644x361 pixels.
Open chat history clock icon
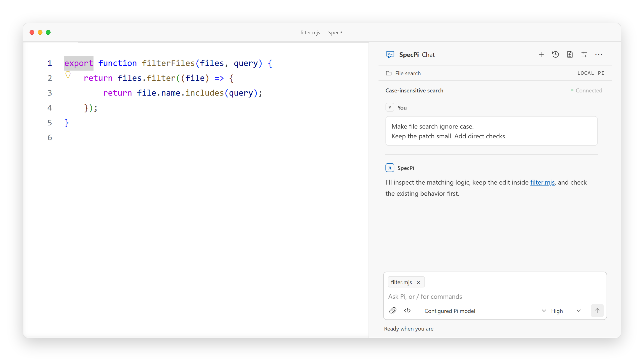(x=555, y=55)
